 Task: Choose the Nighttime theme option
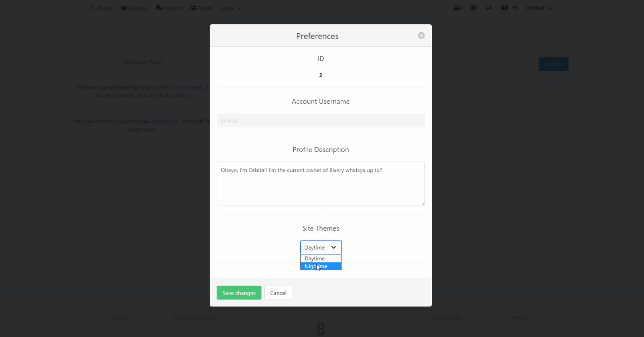tap(321, 266)
